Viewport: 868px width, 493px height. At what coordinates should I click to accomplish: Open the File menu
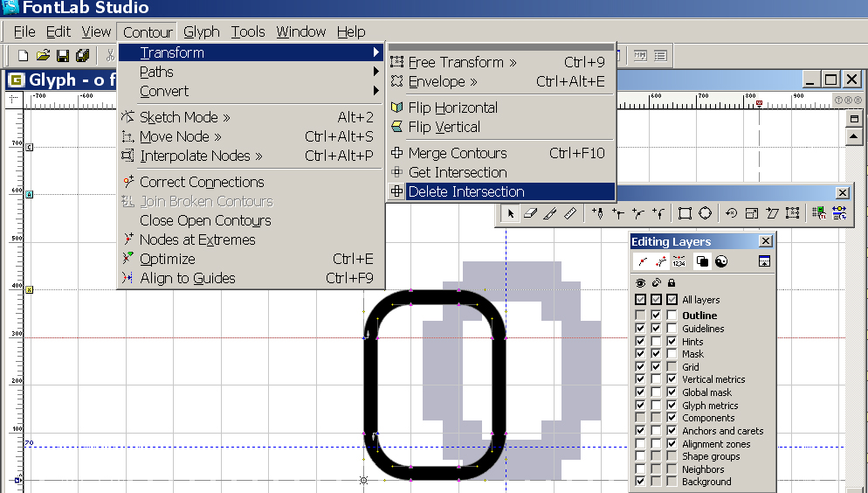(x=24, y=32)
